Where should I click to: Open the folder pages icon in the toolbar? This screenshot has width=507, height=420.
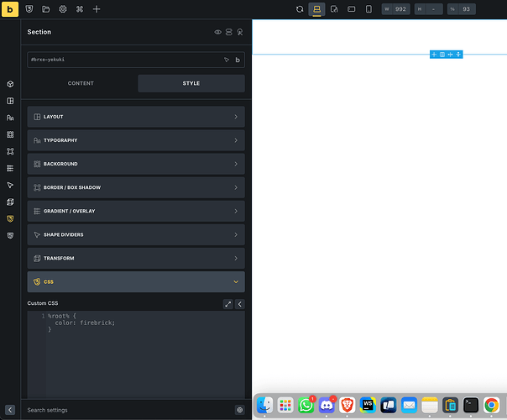[x=46, y=9]
